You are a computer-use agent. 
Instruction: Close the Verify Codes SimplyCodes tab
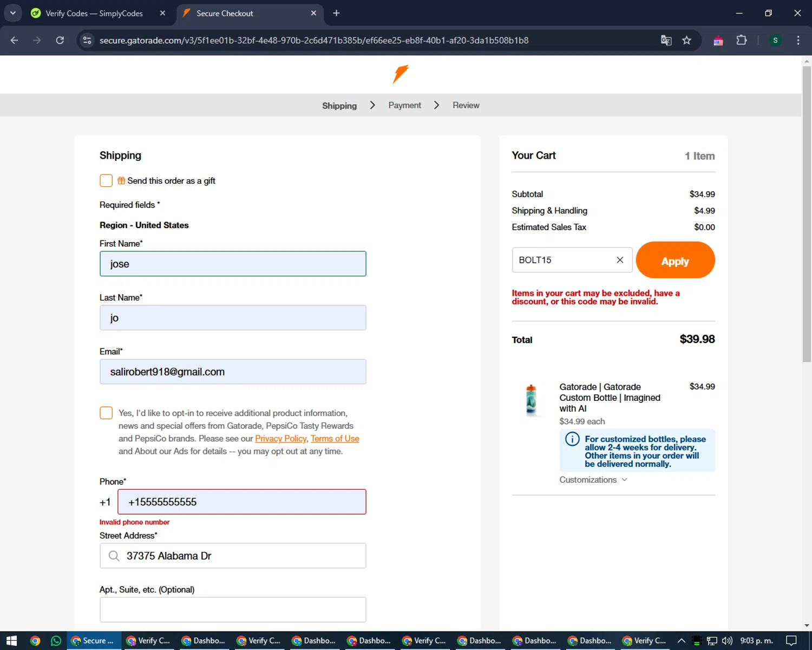[162, 13]
